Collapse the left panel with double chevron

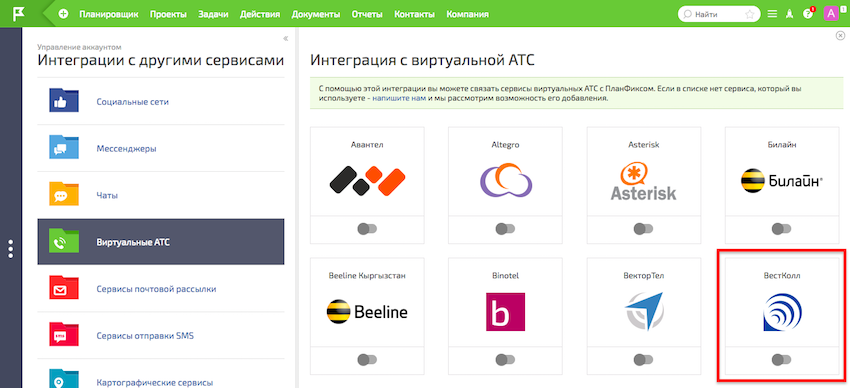[286, 38]
